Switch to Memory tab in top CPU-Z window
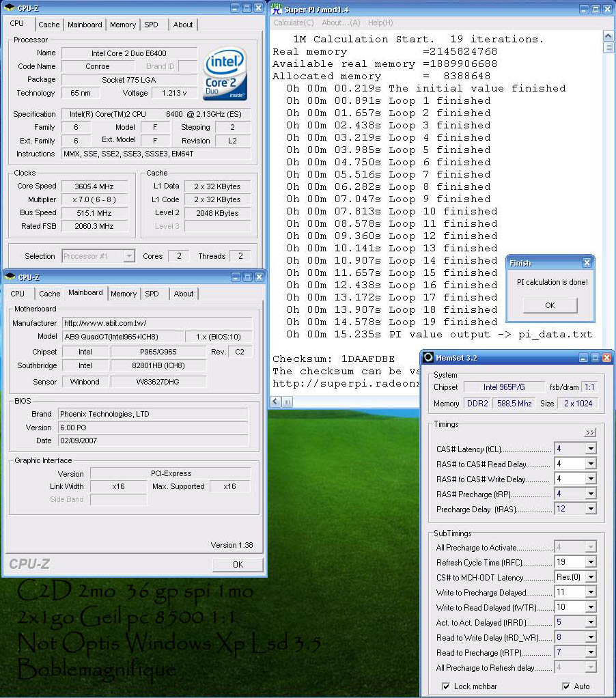This screenshot has width=616, height=698. coord(123,25)
